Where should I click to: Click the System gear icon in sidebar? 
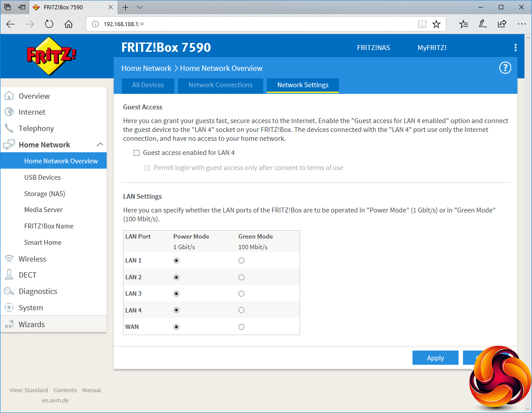[9, 308]
